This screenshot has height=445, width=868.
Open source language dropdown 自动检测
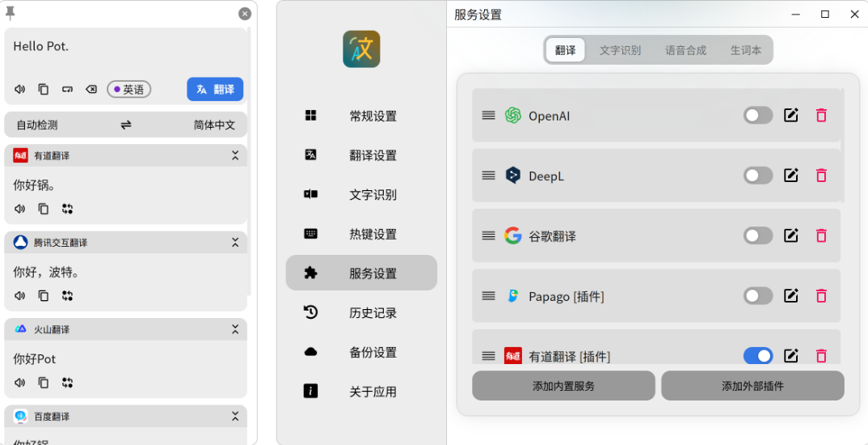(x=37, y=125)
